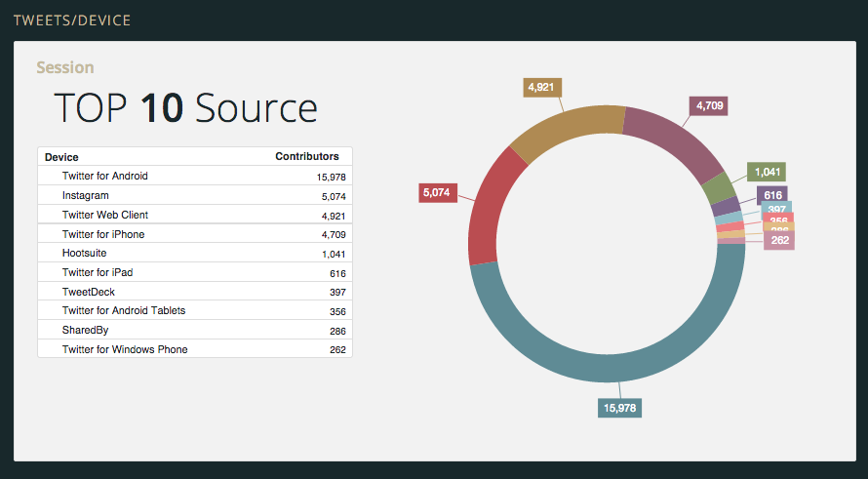Select the Twitter Web Client row
The width and height of the screenshot is (868, 479).
coord(195,215)
